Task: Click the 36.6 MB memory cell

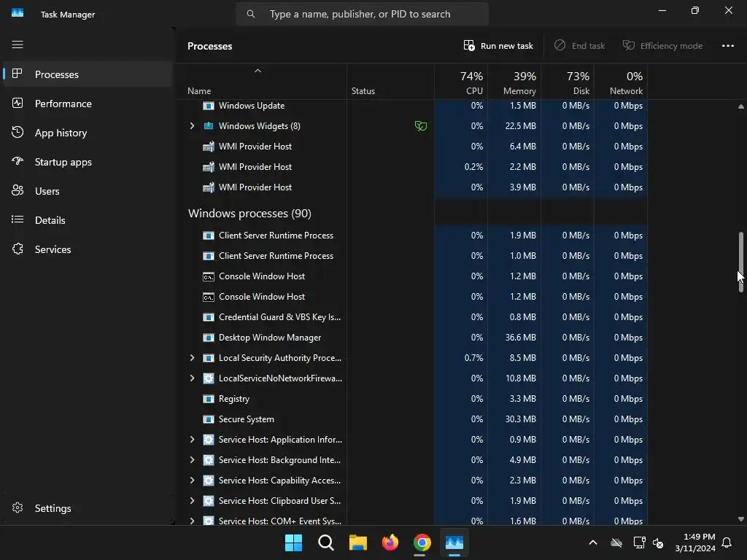Action: click(x=514, y=338)
